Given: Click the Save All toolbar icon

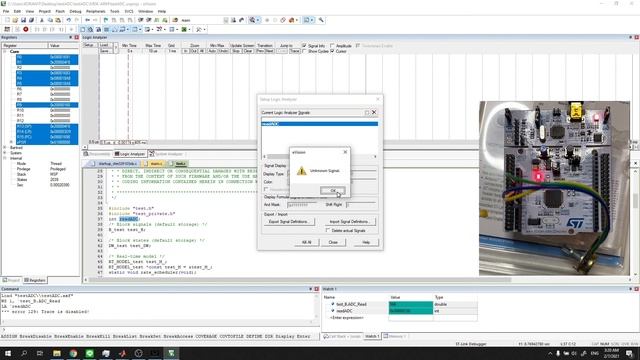Looking at the screenshot, I should tap(31, 20).
